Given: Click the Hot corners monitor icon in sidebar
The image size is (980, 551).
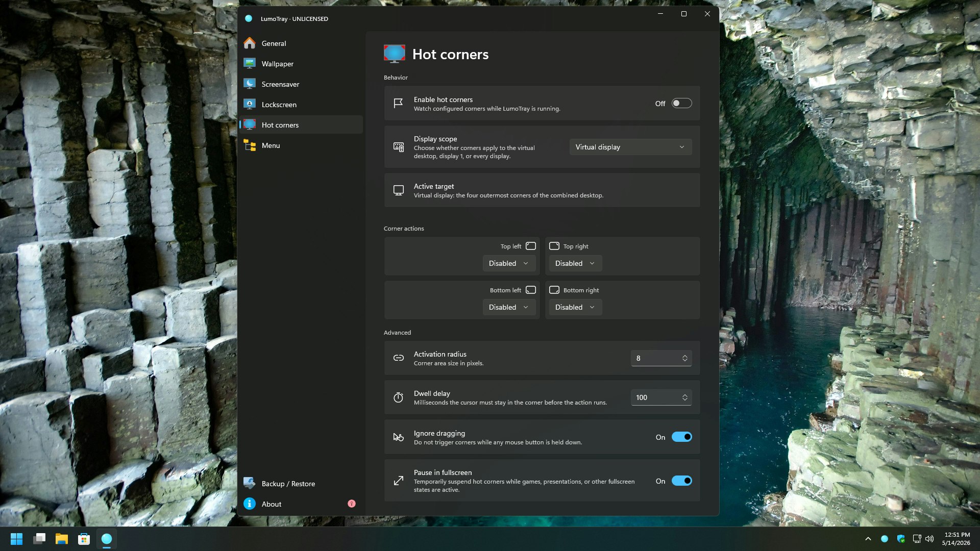Looking at the screenshot, I should [x=250, y=125].
